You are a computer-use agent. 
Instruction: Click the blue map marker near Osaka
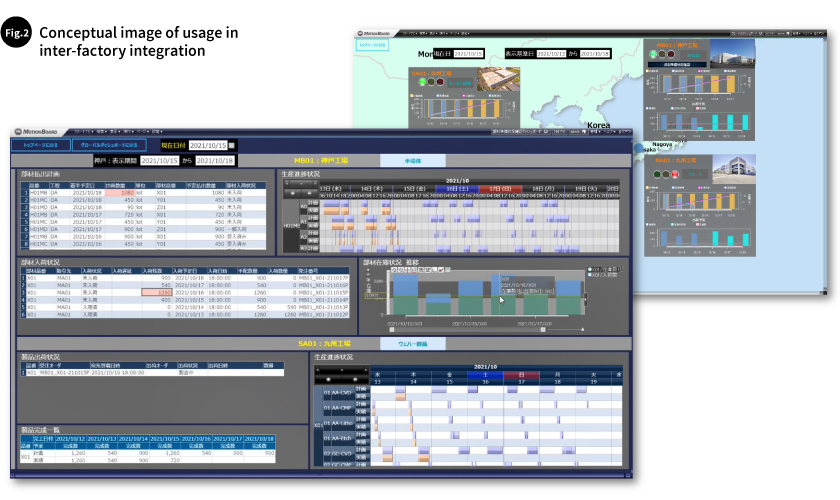click(x=638, y=148)
